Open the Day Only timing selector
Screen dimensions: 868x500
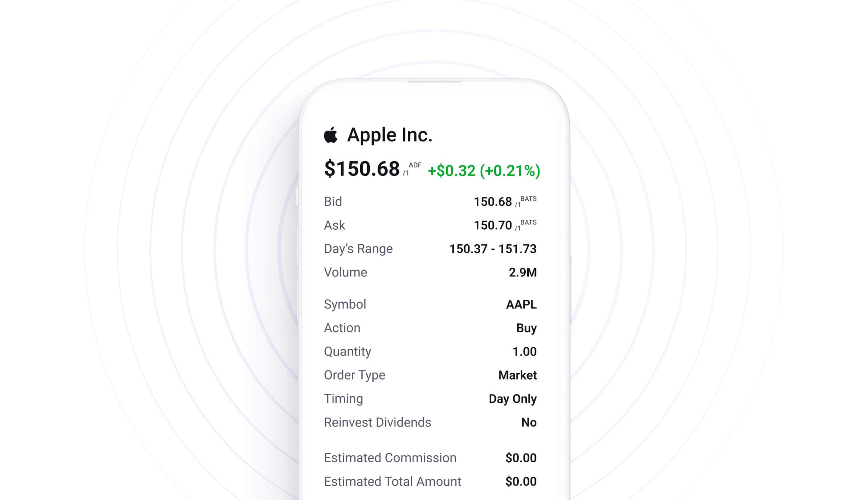(x=512, y=399)
